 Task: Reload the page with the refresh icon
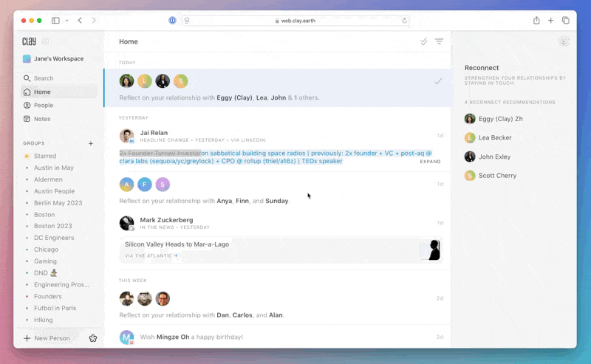tap(405, 21)
